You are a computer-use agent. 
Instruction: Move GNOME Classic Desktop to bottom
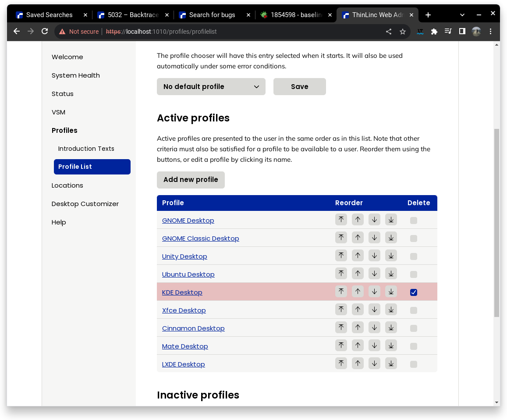tap(391, 238)
